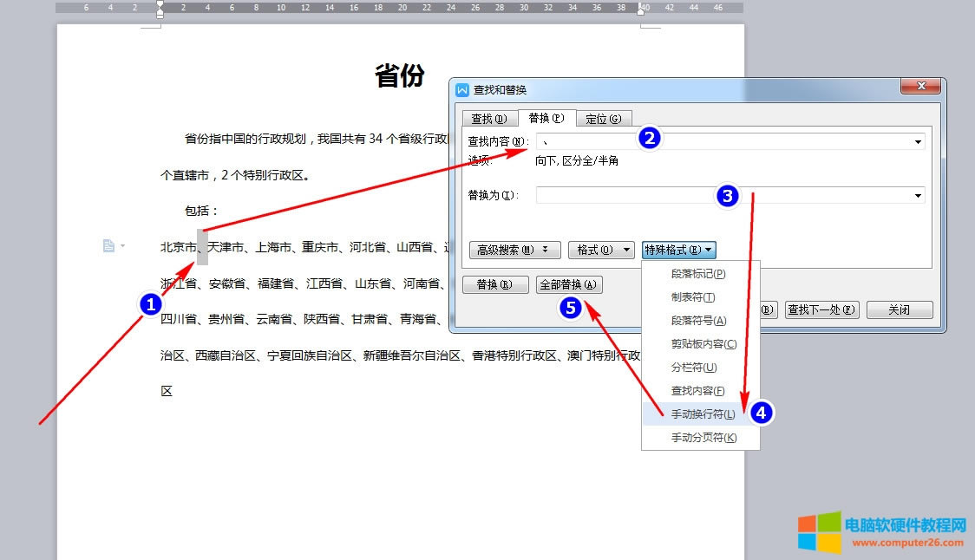
Task: Expand the 替换为 history dropdown arrow
Action: [x=918, y=196]
